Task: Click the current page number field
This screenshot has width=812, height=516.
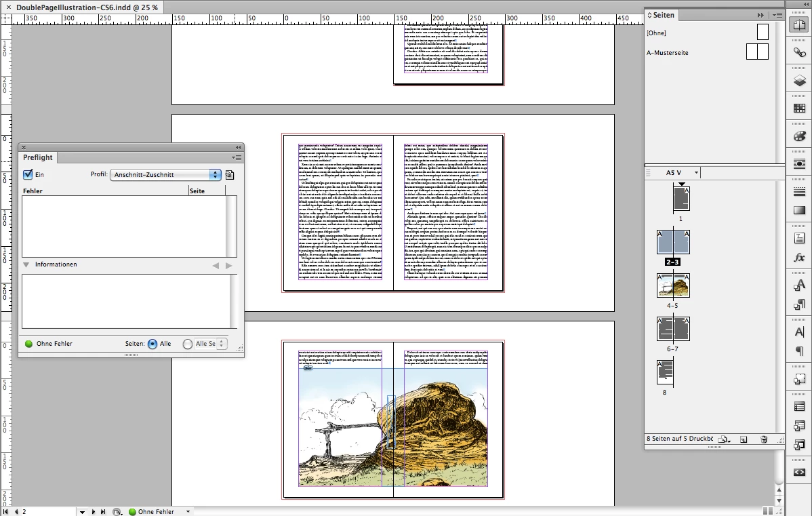Action: [x=47, y=512]
